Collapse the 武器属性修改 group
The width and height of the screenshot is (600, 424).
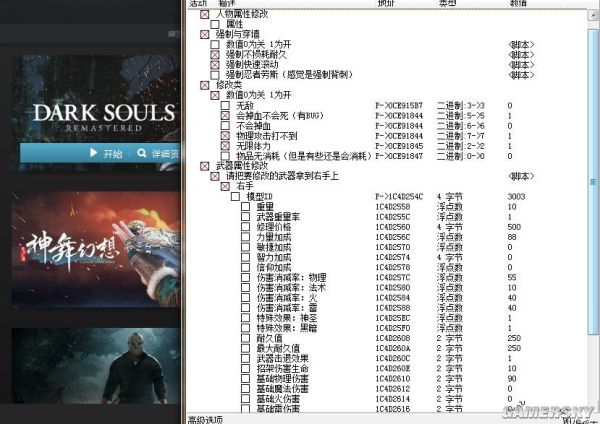205,165
